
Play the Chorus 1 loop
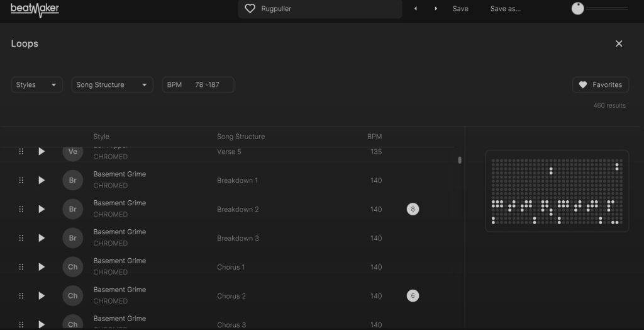tap(42, 267)
